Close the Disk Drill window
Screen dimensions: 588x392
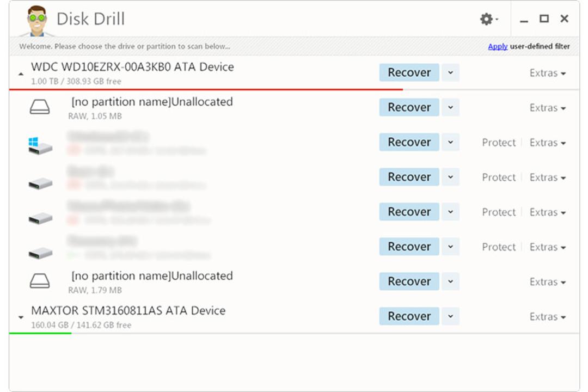coord(565,19)
